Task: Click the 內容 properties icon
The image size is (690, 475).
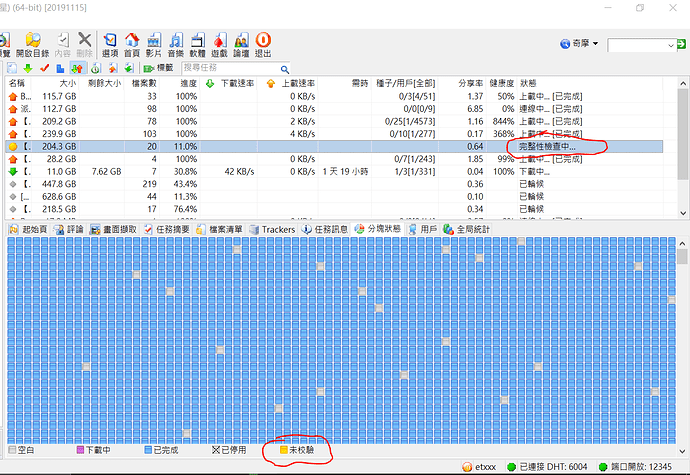Action: (62, 44)
